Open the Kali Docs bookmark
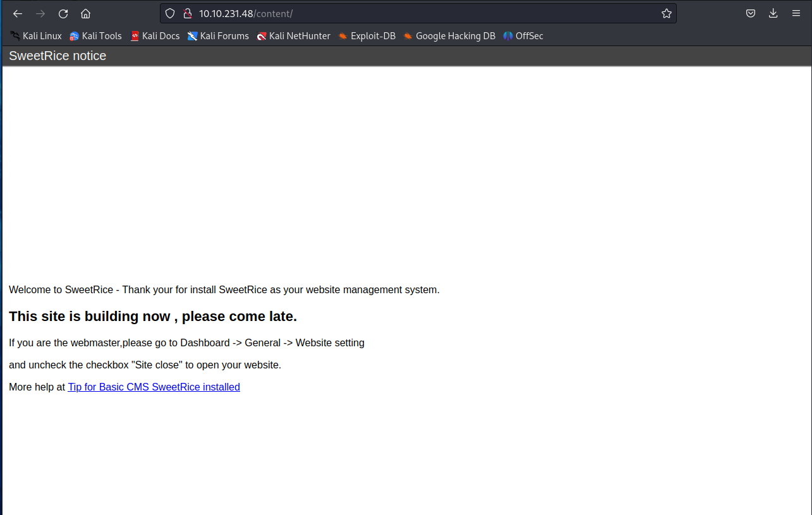Screen dimensions: 812x515 (155, 36)
